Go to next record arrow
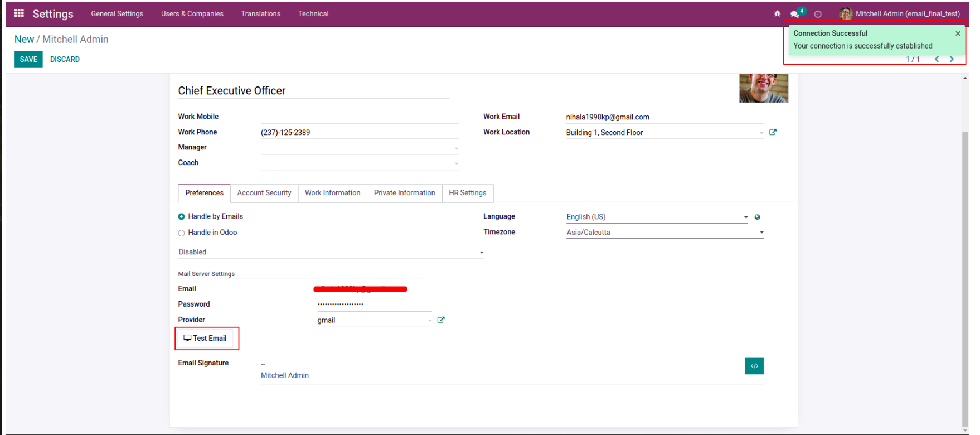 pos(952,59)
